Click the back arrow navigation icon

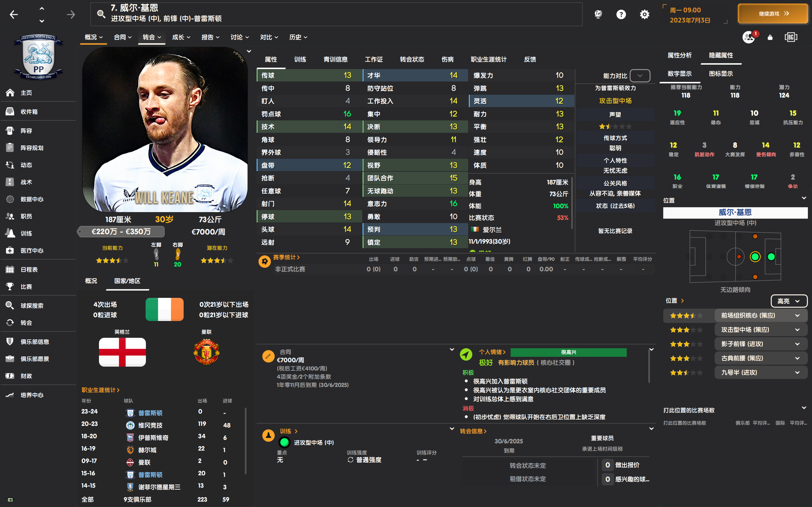(x=14, y=15)
